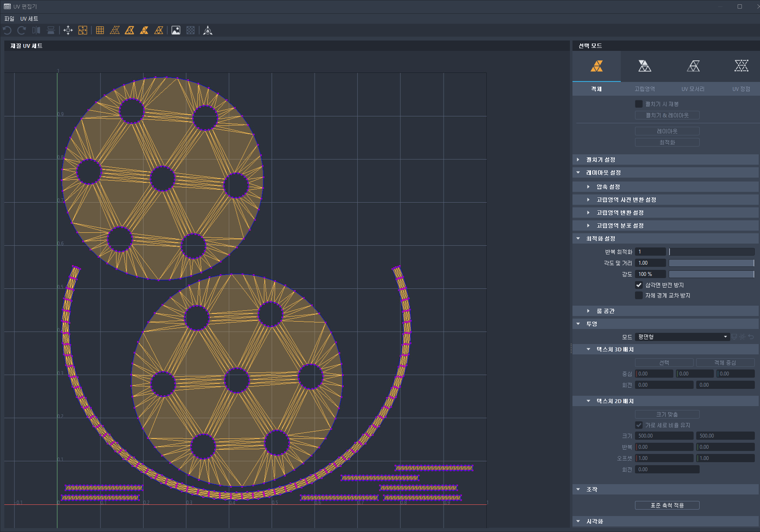Open the 파일 menu
760x532 pixels.
(9, 19)
